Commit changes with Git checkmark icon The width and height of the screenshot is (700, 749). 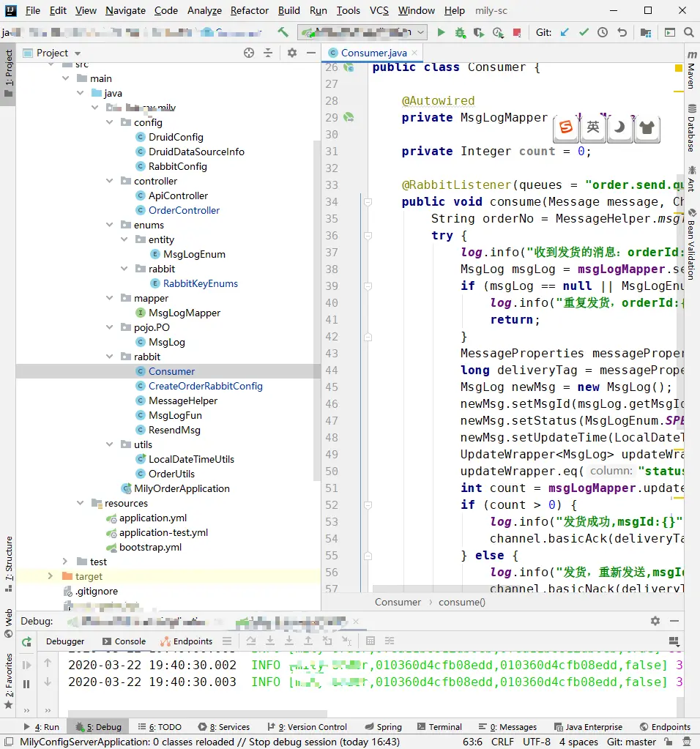coord(584,32)
